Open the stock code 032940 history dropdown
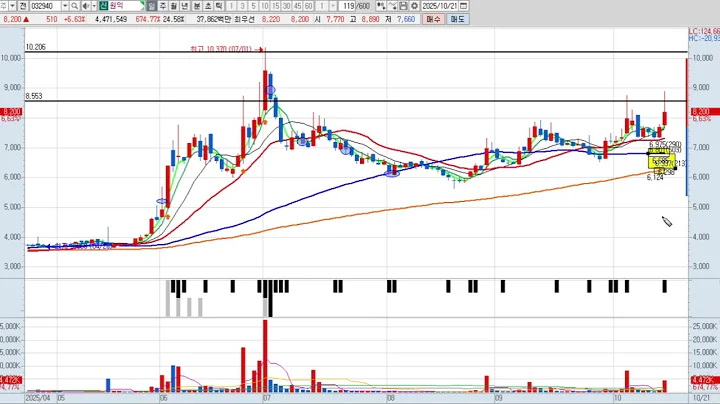720x404 pixels. tap(65, 6)
